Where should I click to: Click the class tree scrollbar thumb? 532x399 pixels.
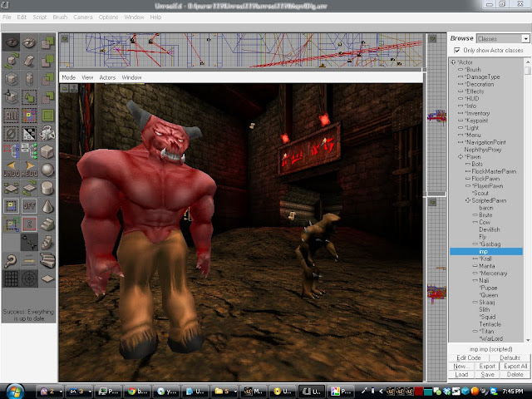pyautogui.click(x=527, y=70)
